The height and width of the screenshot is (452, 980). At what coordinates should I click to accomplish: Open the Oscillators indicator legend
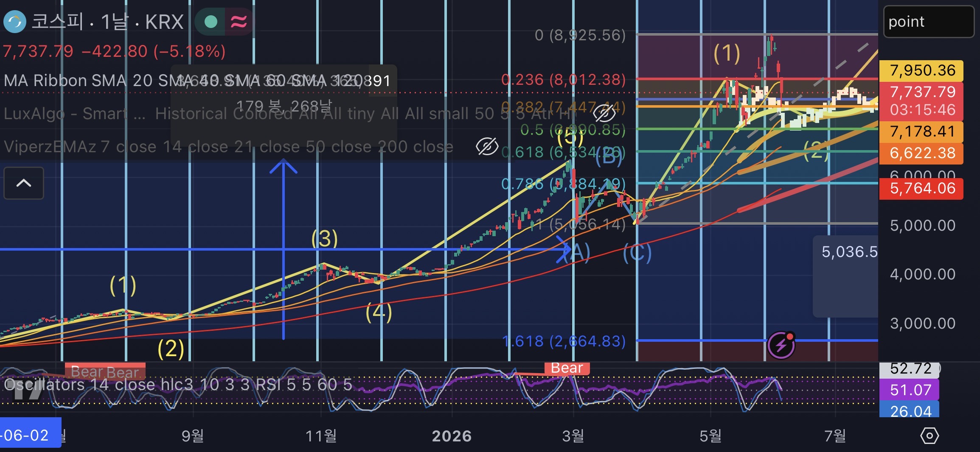(178, 385)
